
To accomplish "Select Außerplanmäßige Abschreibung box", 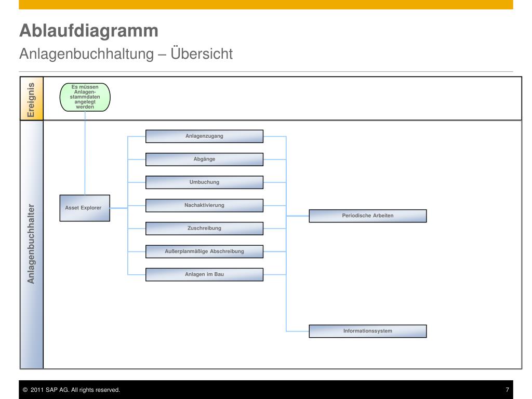I will click(204, 251).
